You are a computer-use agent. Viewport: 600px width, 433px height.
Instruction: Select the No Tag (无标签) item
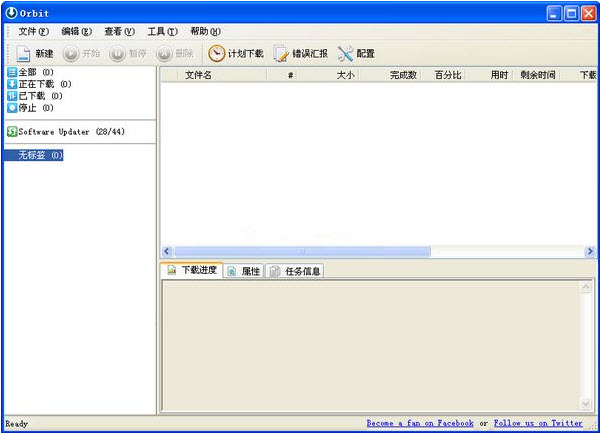34,155
